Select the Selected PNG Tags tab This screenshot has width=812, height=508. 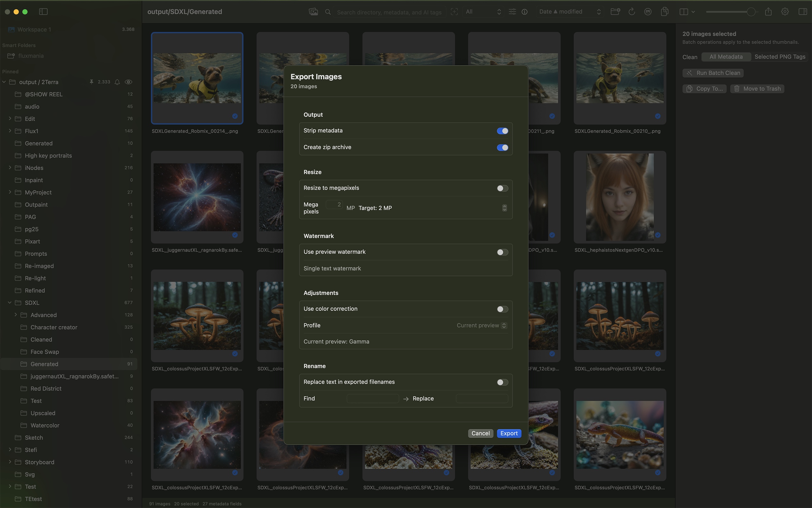[780, 57]
